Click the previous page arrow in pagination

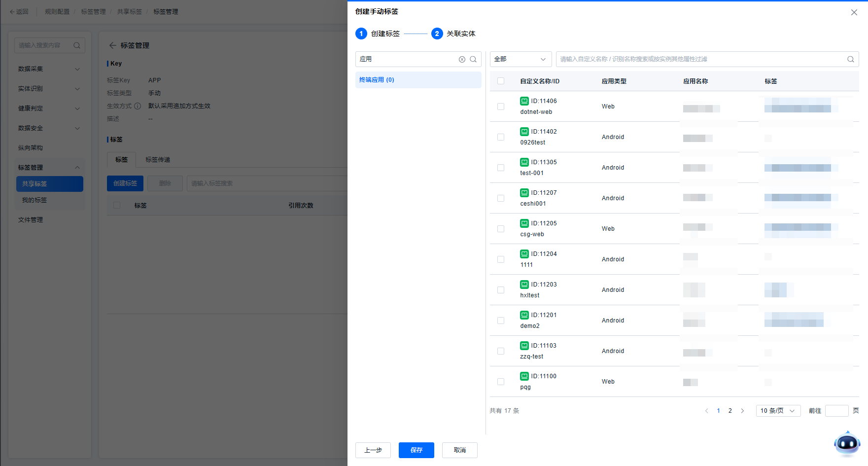706,411
